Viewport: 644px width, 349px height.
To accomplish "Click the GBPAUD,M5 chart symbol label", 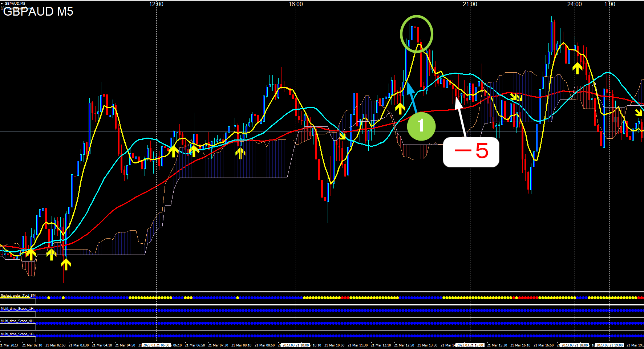I will coord(15,3).
